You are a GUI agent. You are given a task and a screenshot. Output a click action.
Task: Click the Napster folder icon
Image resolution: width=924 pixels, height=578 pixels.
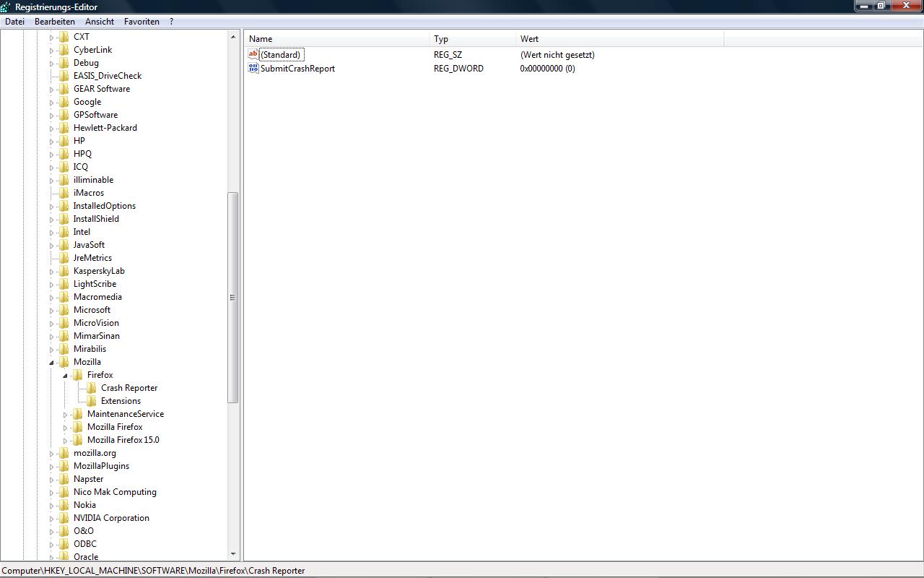tap(64, 479)
